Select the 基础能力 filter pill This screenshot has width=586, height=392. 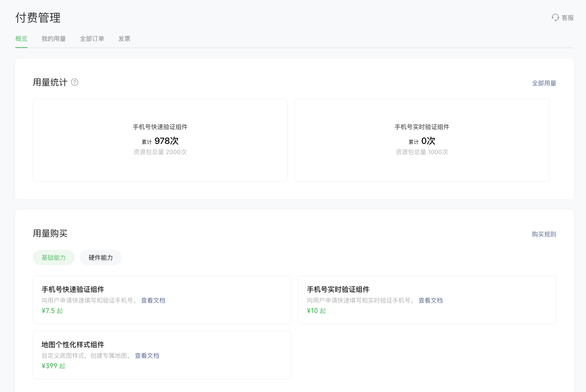click(x=53, y=258)
